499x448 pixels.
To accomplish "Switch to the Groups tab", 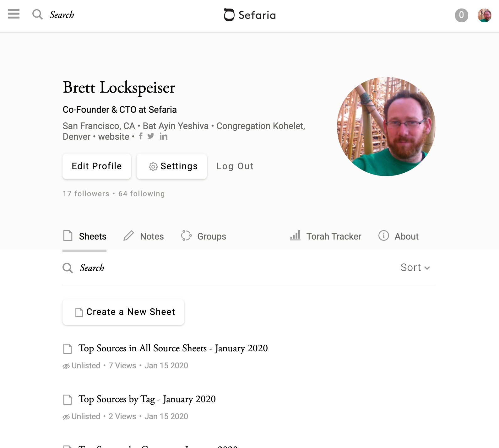I will (204, 236).
